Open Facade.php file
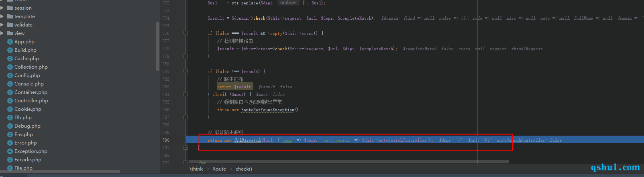 coord(28,160)
